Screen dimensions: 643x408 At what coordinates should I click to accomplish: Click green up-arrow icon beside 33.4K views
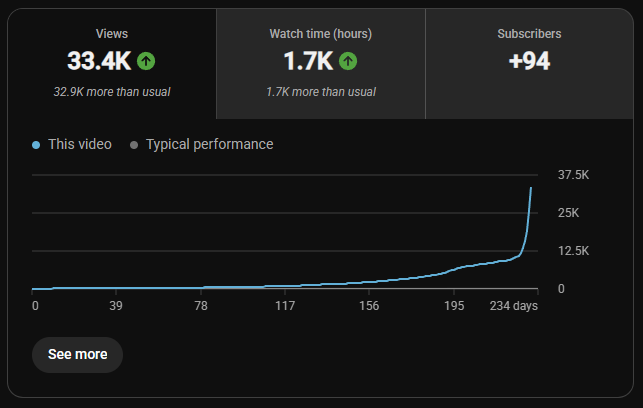(x=146, y=61)
